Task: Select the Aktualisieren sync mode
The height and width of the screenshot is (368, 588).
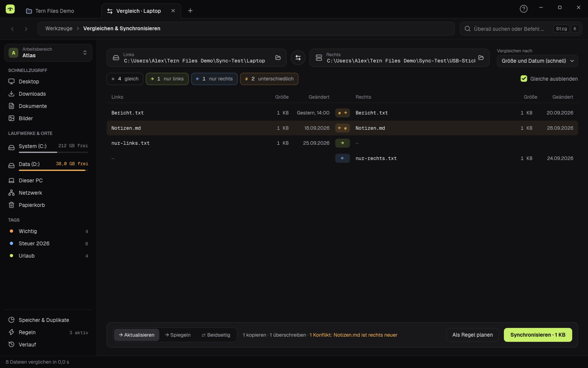Action: (x=137, y=335)
